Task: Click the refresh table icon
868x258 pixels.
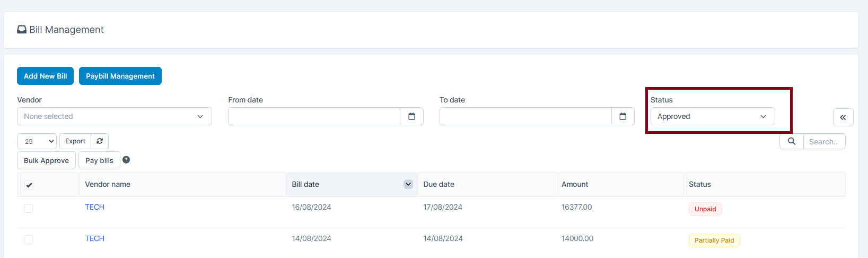Action: pos(100,141)
